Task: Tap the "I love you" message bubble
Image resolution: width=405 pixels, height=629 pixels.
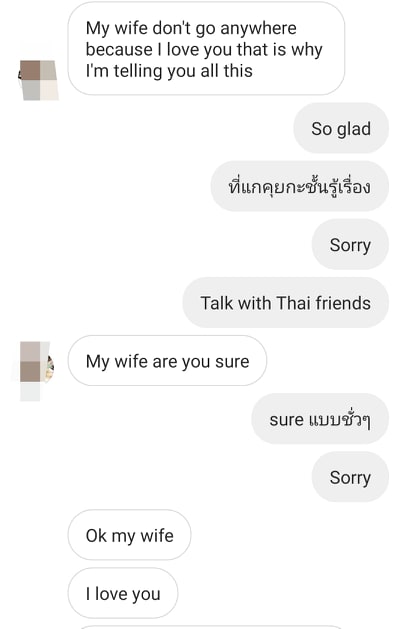Action: click(x=123, y=593)
